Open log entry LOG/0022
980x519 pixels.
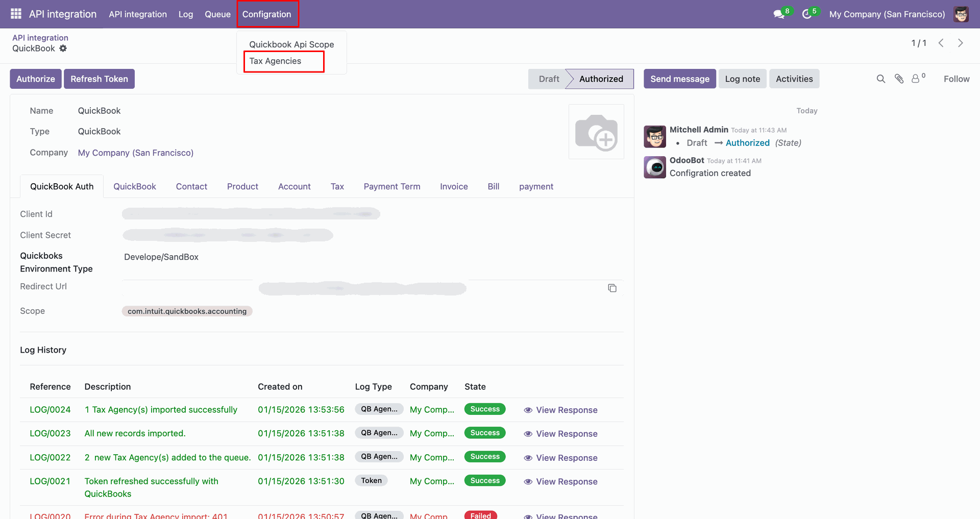50,458
